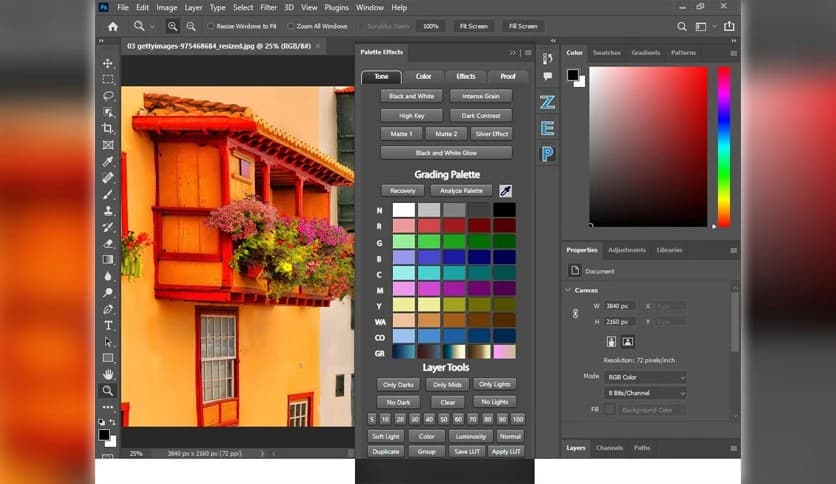
Task: Select the Eyedropper tool in toolbar
Action: tap(108, 162)
